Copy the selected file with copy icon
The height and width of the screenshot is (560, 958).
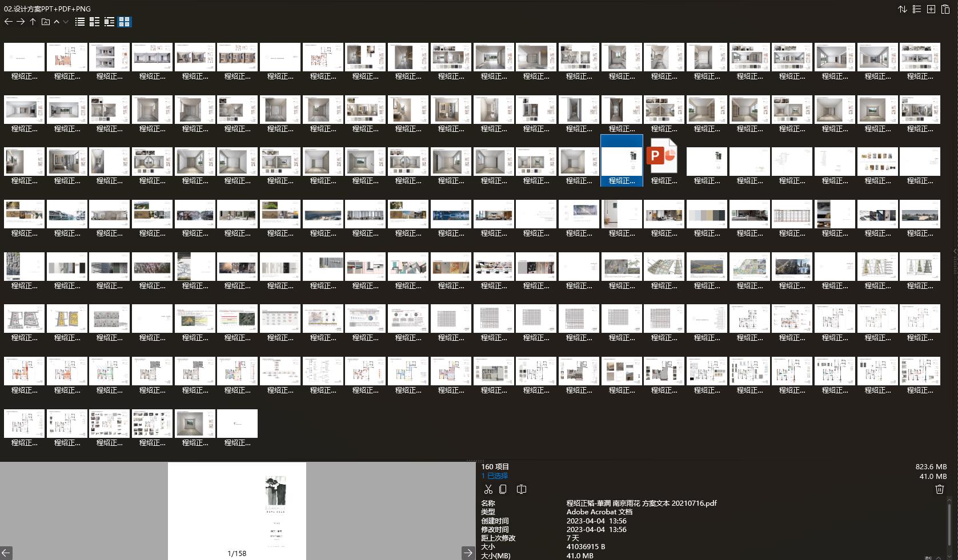click(503, 489)
